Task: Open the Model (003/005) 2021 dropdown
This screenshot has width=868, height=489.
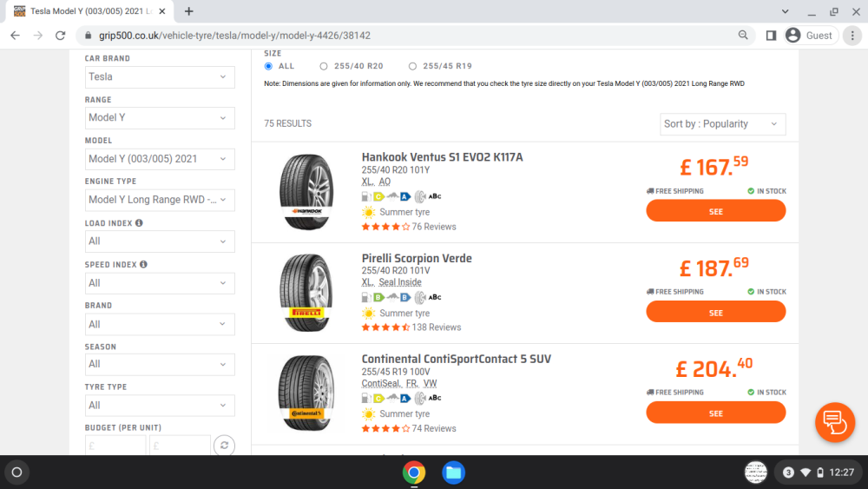Action: (160, 159)
